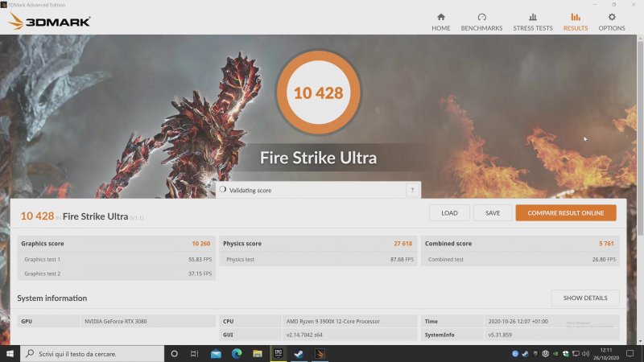
Task: Open the Windows Start menu
Action: (10, 353)
